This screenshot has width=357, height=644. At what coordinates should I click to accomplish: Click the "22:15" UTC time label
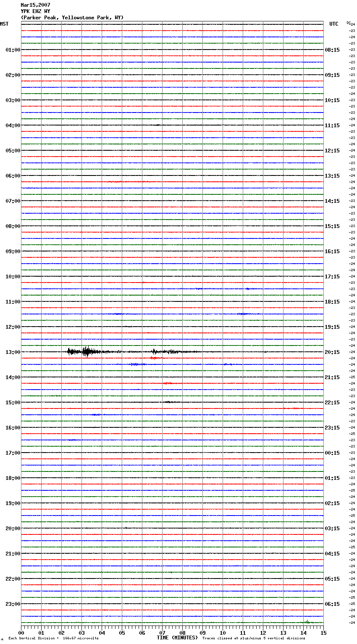coord(332,403)
